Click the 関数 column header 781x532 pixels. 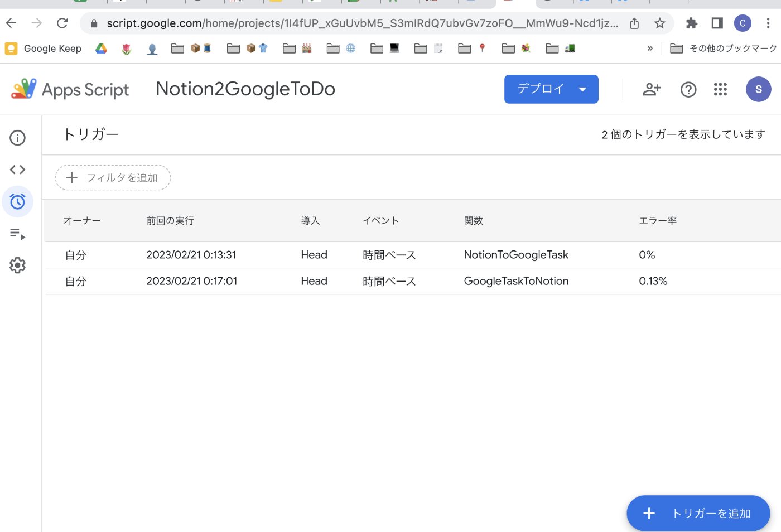click(x=474, y=221)
